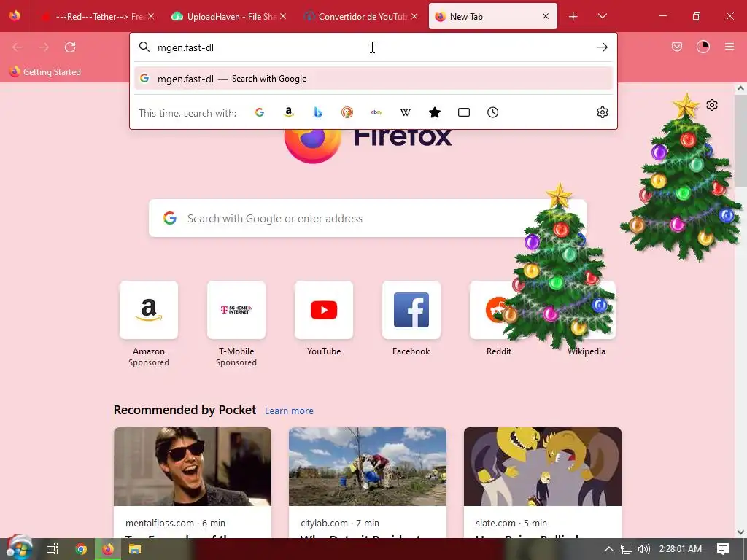Open a new tab with plus button
The height and width of the screenshot is (560, 747).
click(x=573, y=17)
